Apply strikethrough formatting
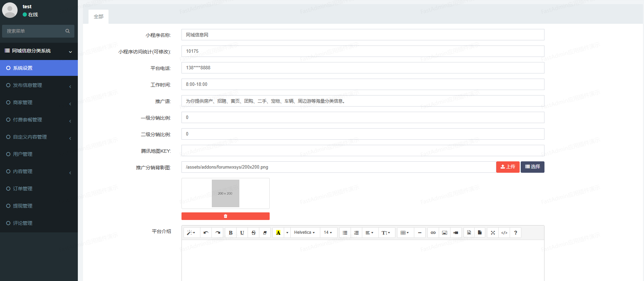 point(253,233)
